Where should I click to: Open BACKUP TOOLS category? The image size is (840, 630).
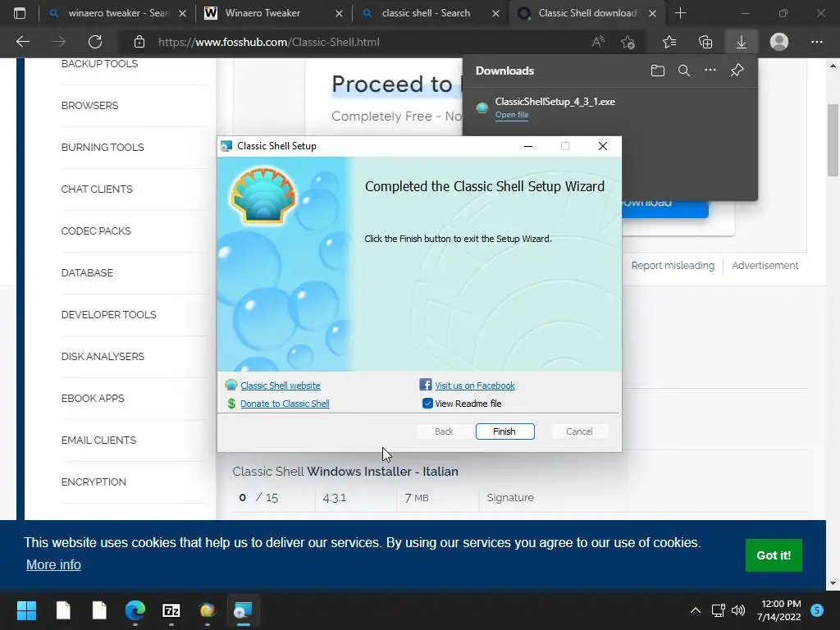tap(99, 64)
